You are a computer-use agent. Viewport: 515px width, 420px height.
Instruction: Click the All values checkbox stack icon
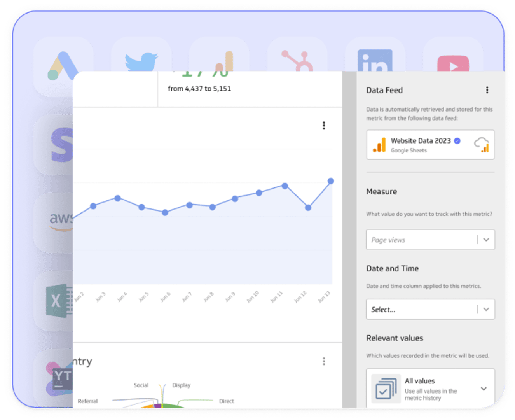click(386, 389)
